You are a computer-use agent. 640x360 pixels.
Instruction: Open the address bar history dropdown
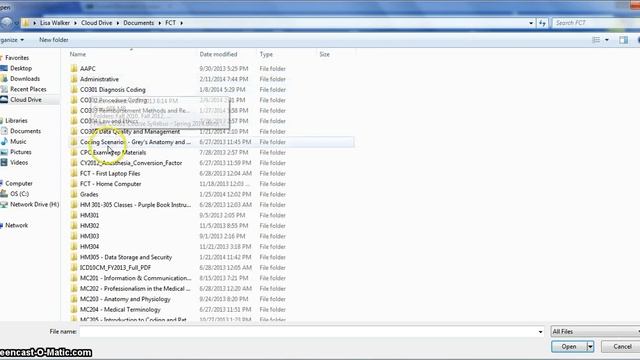coord(531,23)
